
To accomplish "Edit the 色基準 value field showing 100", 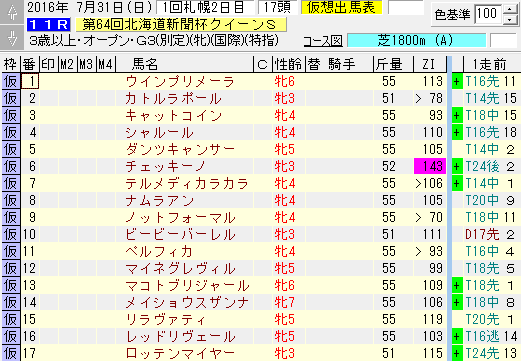I will (488, 14).
